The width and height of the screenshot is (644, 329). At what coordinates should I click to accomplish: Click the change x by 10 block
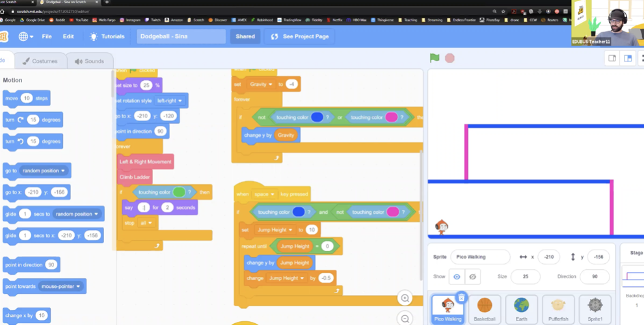coord(27,316)
